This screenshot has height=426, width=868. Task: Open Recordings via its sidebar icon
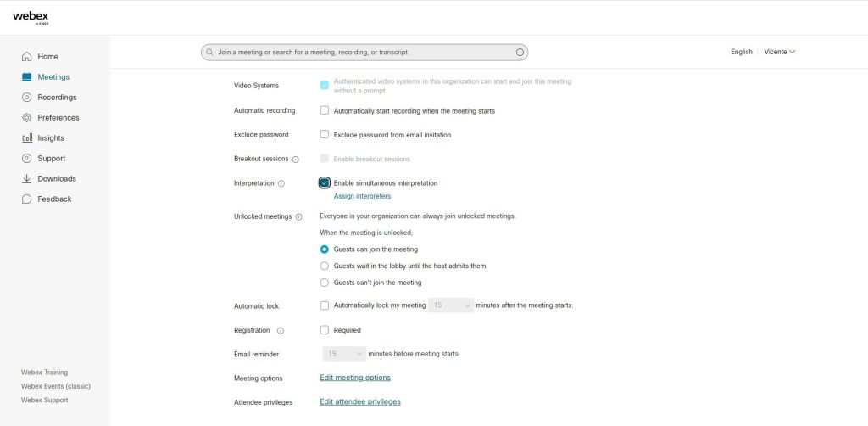coord(27,98)
